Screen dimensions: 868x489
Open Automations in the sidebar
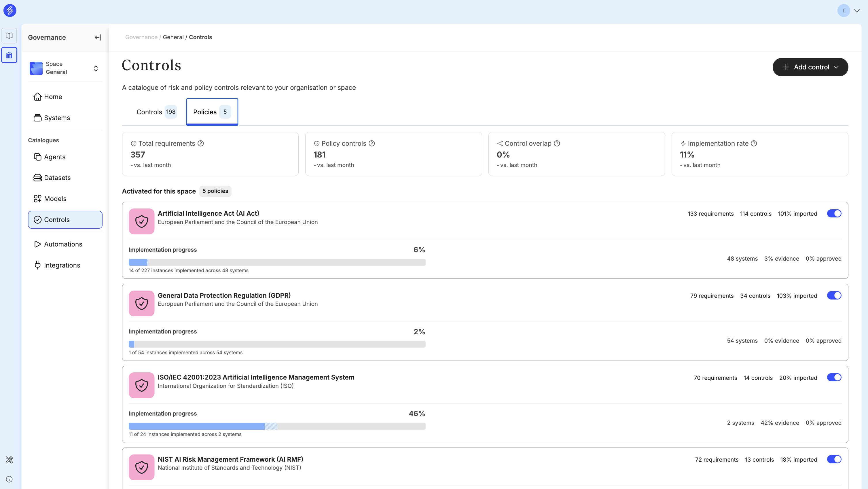coord(65,244)
